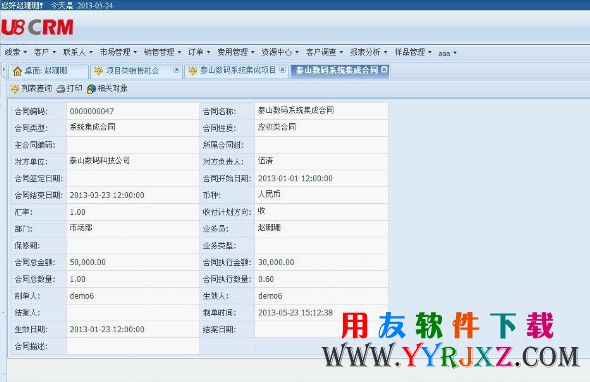Click total amount 50,000.00

point(87,262)
